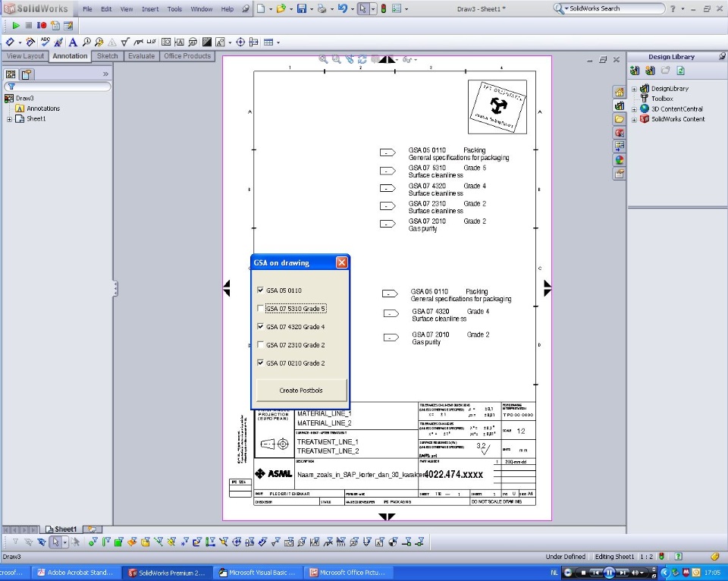Switch to Microsoft Visual Basic in taskbar

coord(257,573)
